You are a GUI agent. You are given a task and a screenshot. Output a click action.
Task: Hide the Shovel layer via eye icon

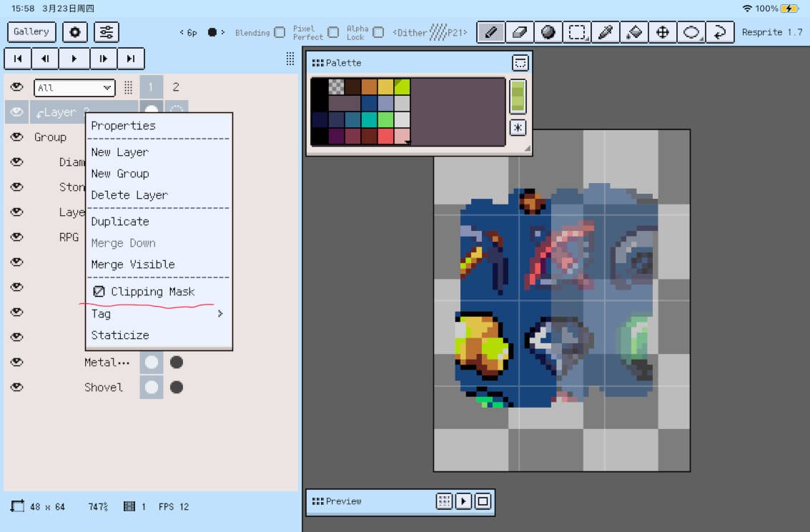click(x=17, y=387)
